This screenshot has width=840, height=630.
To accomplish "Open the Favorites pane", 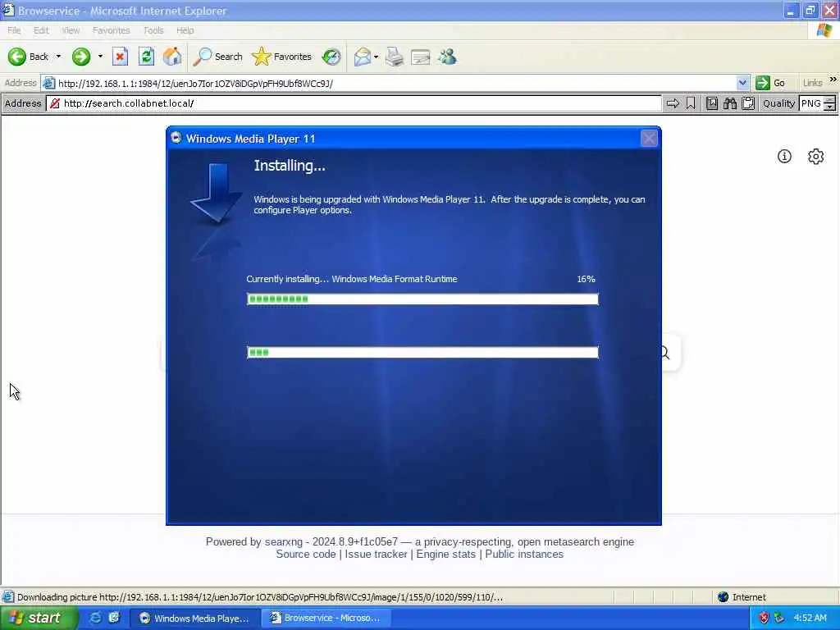I will coord(282,57).
